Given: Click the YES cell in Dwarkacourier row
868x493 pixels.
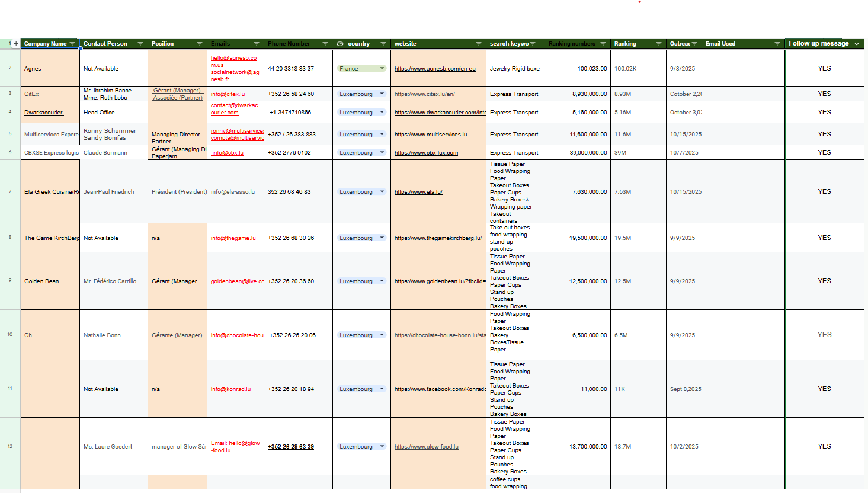Looking at the screenshot, I should [x=824, y=113].
